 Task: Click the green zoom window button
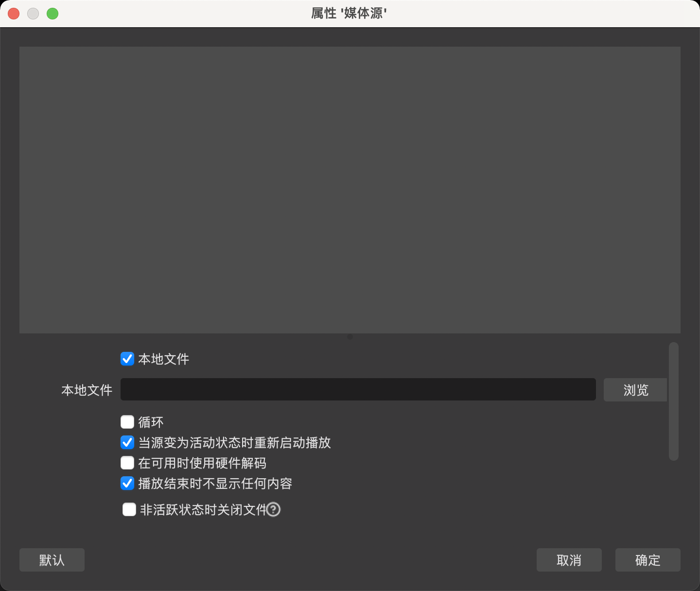click(x=52, y=14)
